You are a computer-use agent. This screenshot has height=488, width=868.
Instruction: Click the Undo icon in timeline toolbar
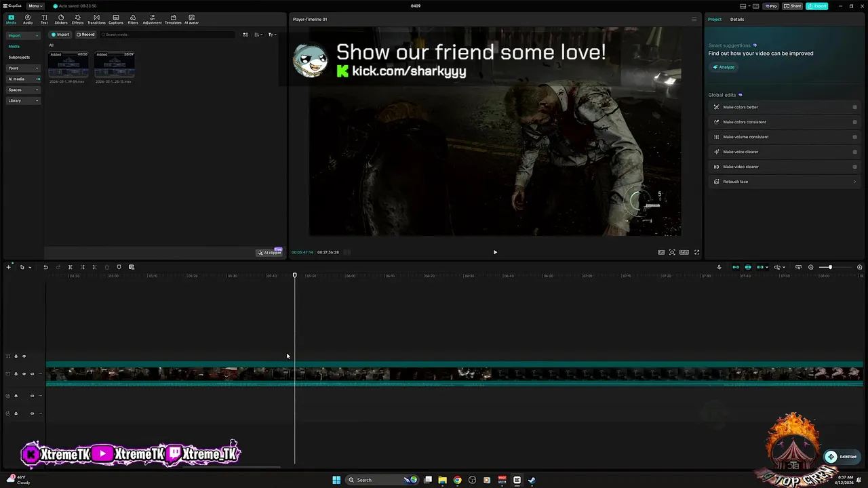point(45,267)
